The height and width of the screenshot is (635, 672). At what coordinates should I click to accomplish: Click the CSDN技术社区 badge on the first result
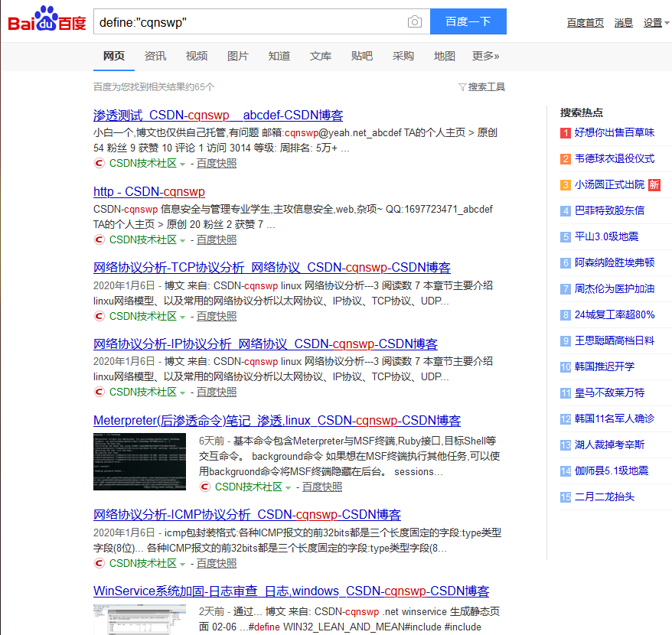point(143,163)
